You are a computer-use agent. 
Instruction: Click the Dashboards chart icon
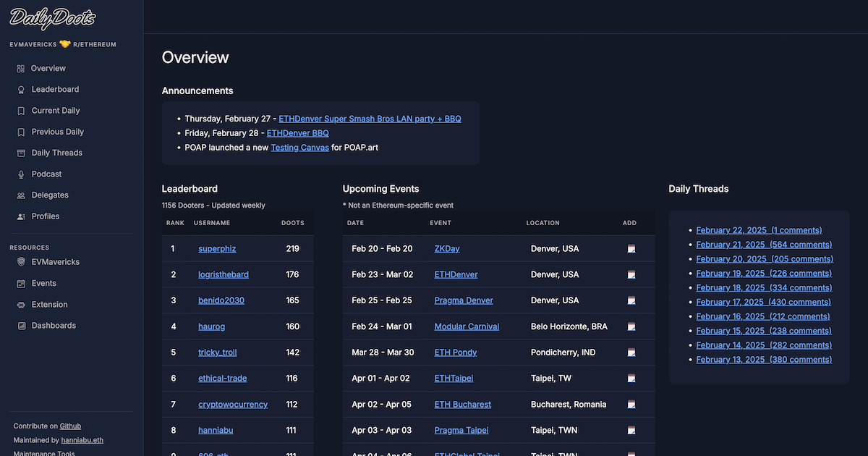[21, 326]
